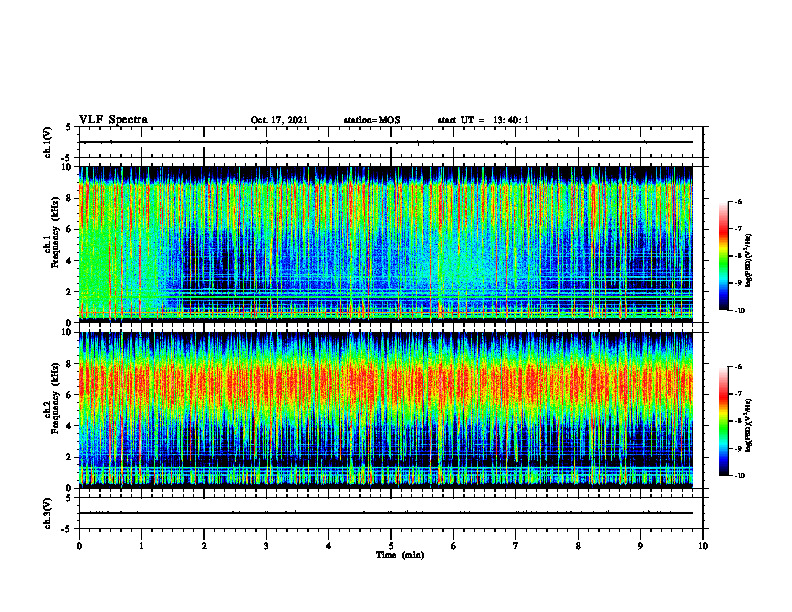Click time axis tick label "4"

coord(329,546)
